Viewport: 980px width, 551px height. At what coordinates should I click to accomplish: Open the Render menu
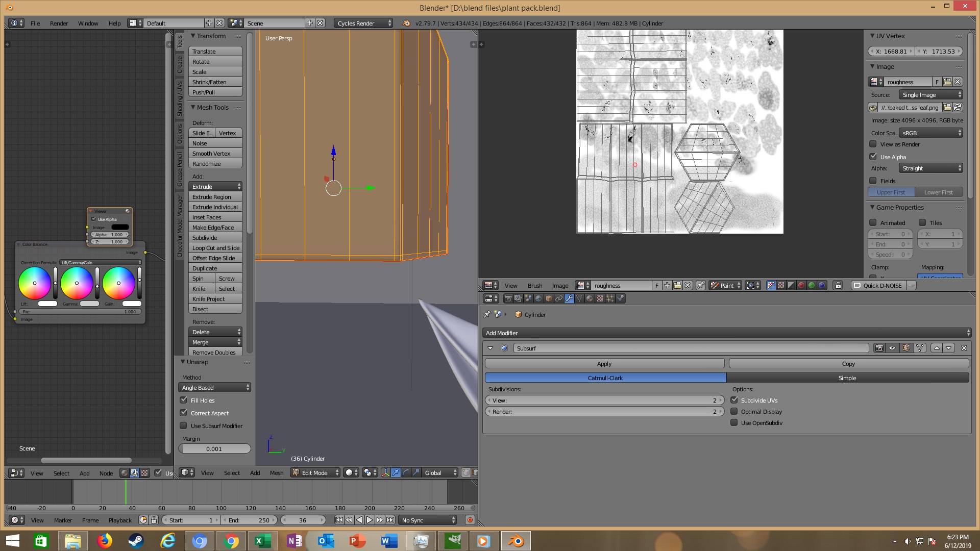coord(59,23)
